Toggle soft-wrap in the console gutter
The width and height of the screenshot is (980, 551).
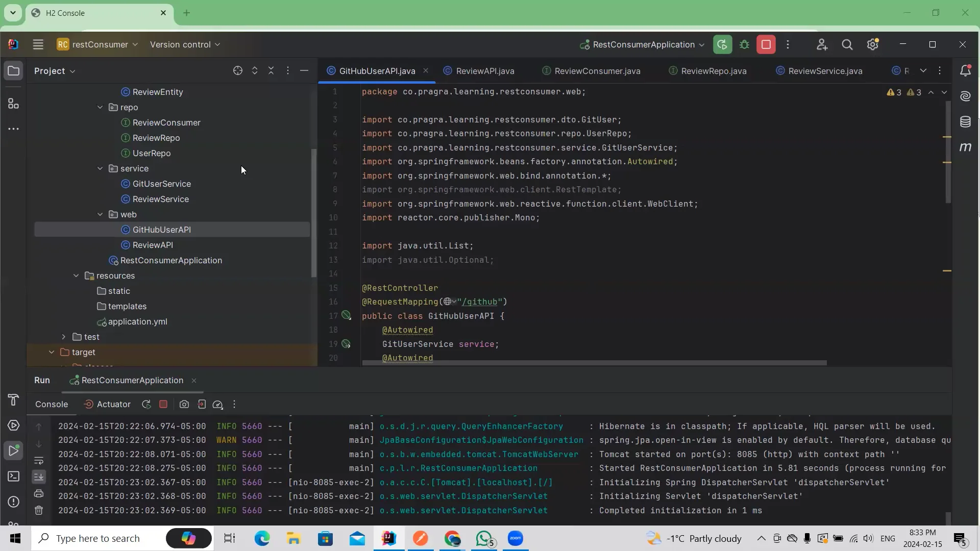pos(39,461)
